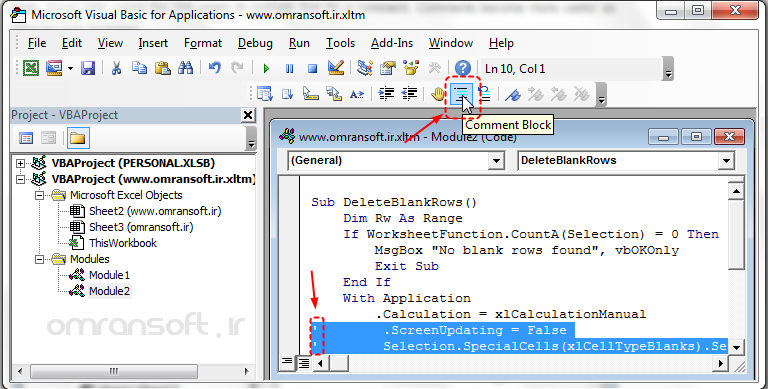
Task: Collapse VBAProject (www.omransoft.ir.xltm) node
Action: (x=20, y=179)
